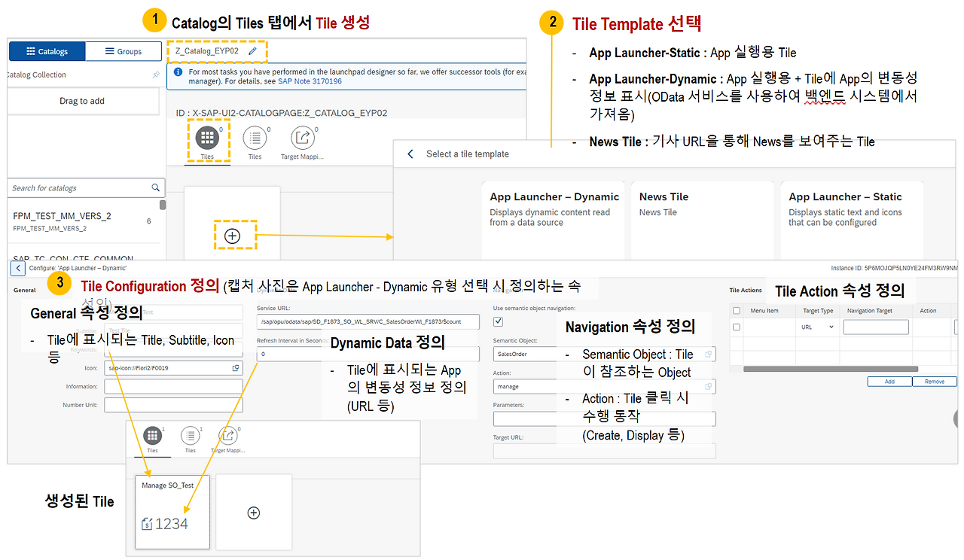This screenshot has height=560, width=964.
Task: Click the Icon input field
Action: tap(173, 368)
